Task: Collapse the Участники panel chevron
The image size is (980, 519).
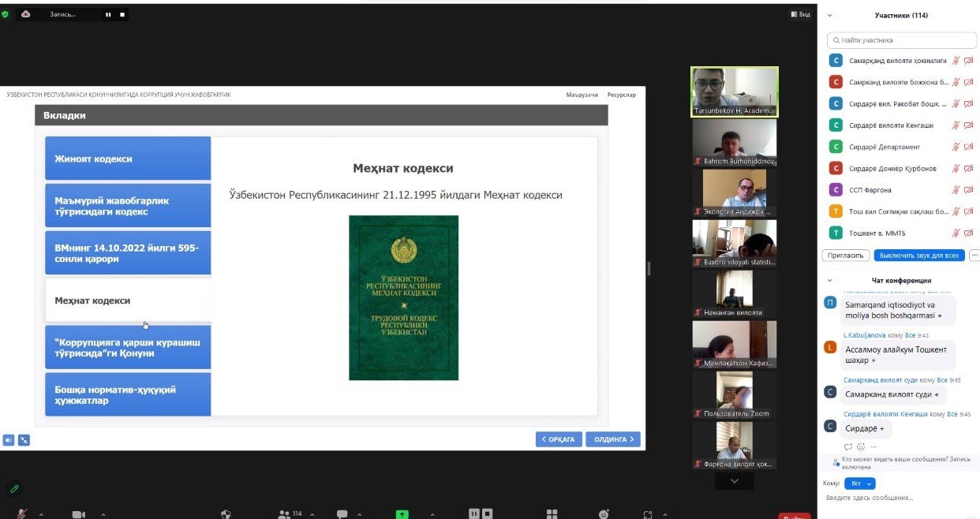Action: (829, 15)
